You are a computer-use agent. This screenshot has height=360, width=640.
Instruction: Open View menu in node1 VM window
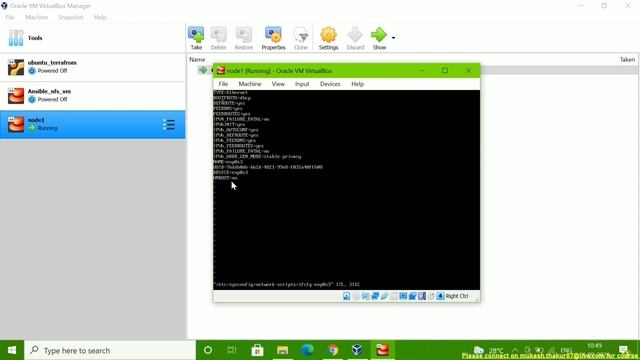(278, 84)
